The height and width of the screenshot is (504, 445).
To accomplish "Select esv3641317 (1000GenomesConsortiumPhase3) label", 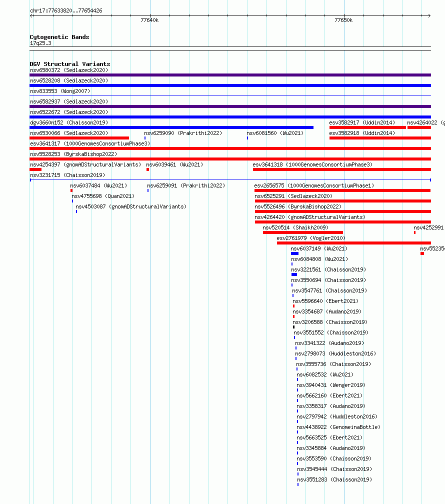I will pos(90,143).
